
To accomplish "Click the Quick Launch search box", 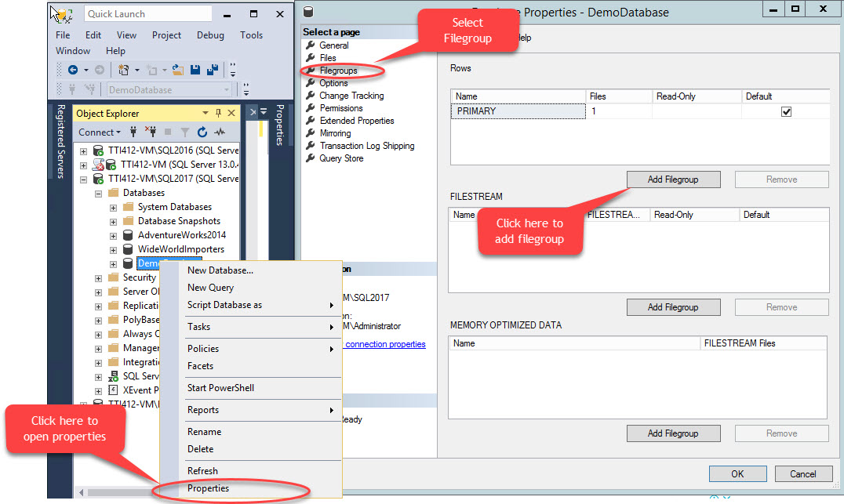I will coord(147,14).
